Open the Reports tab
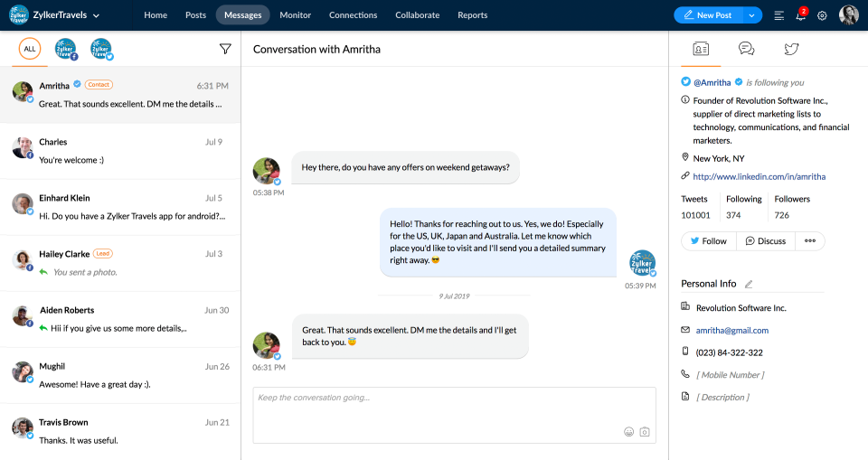 tap(472, 15)
